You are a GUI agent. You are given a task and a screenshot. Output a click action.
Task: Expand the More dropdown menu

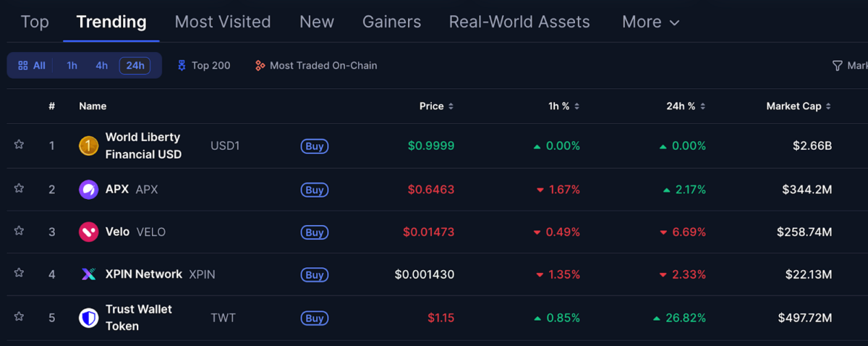pyautogui.click(x=650, y=22)
